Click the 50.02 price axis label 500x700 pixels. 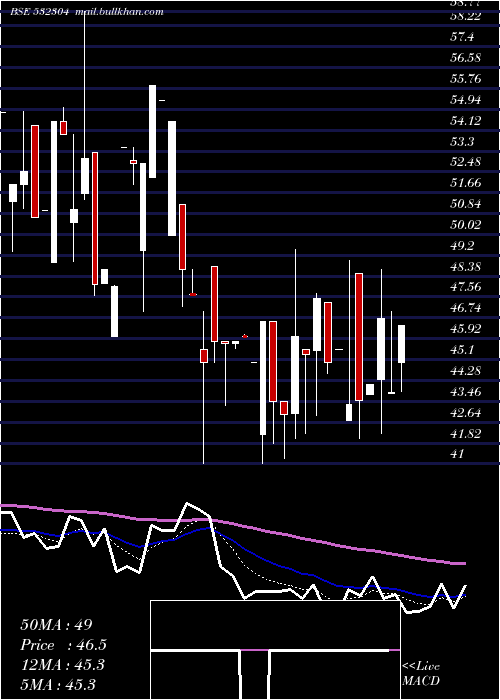coord(466,225)
